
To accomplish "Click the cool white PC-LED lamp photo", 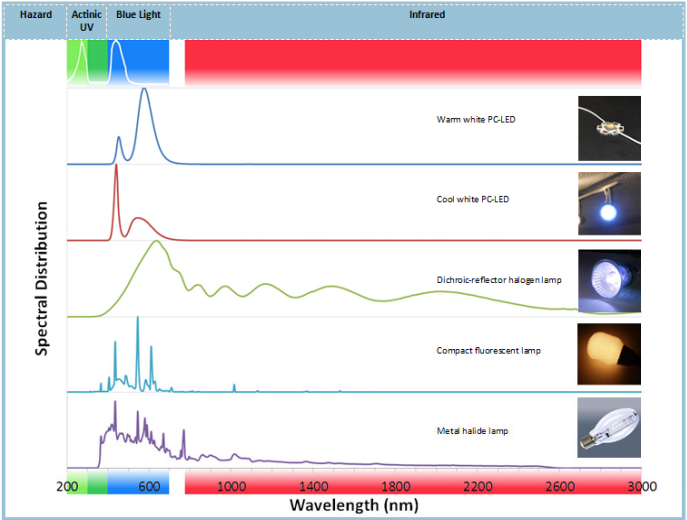I will pyautogui.click(x=609, y=203).
